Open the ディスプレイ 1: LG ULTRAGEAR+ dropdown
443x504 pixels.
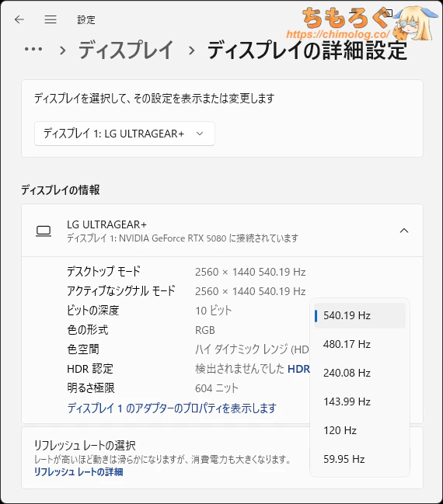point(124,134)
